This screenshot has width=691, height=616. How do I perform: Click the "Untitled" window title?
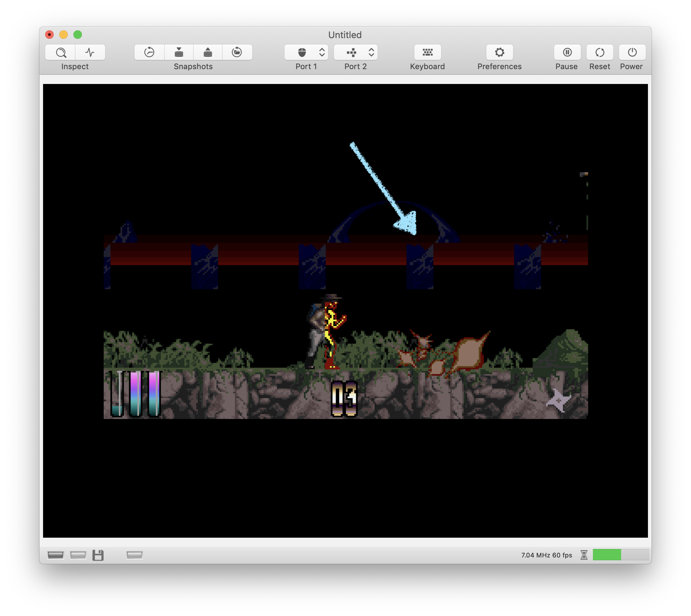(345, 35)
